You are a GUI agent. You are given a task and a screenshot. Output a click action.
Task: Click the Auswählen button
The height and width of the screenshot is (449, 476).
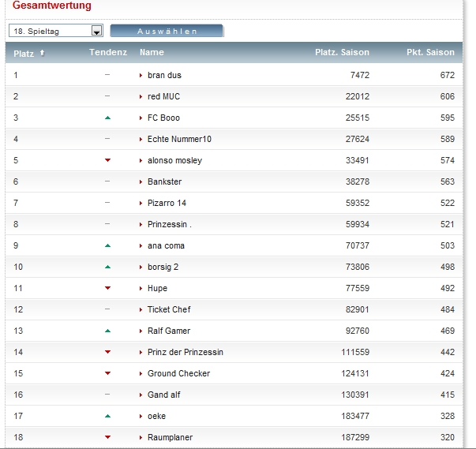[x=167, y=31]
